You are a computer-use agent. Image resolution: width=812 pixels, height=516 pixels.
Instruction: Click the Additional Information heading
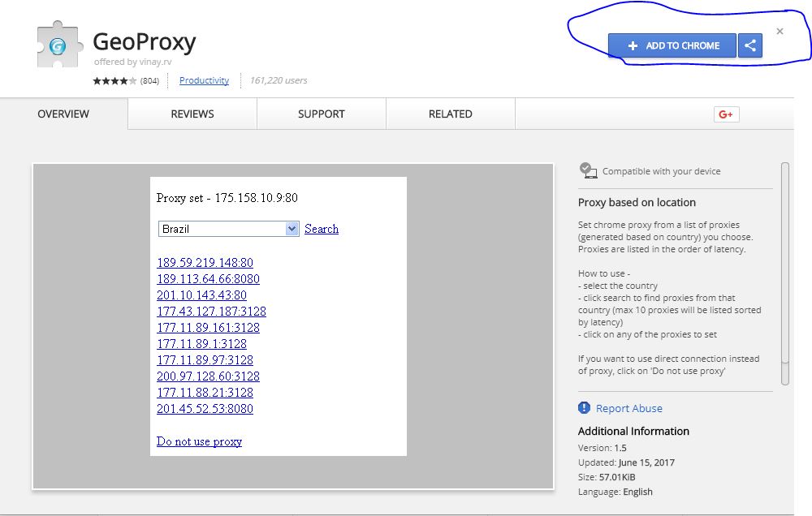pos(633,431)
